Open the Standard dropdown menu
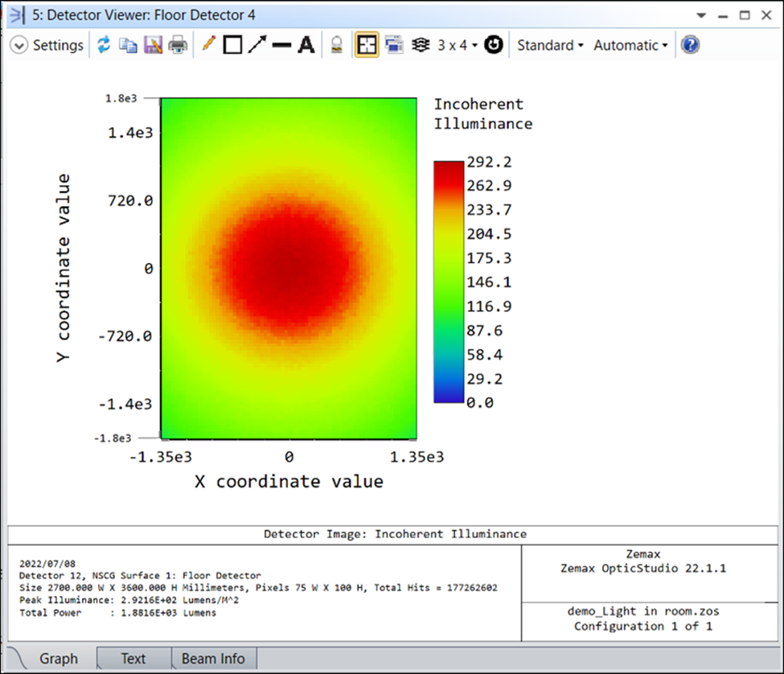 point(550,45)
